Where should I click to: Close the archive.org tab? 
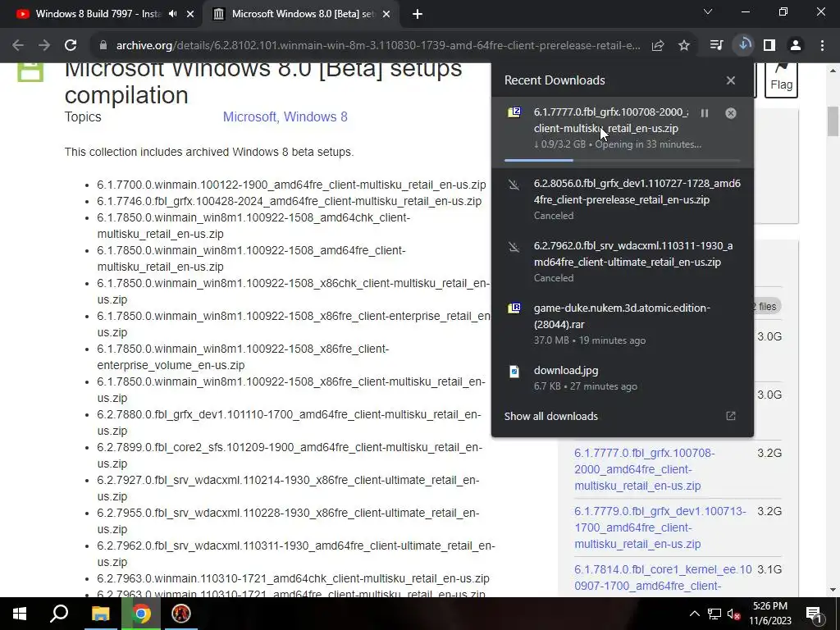(386, 14)
